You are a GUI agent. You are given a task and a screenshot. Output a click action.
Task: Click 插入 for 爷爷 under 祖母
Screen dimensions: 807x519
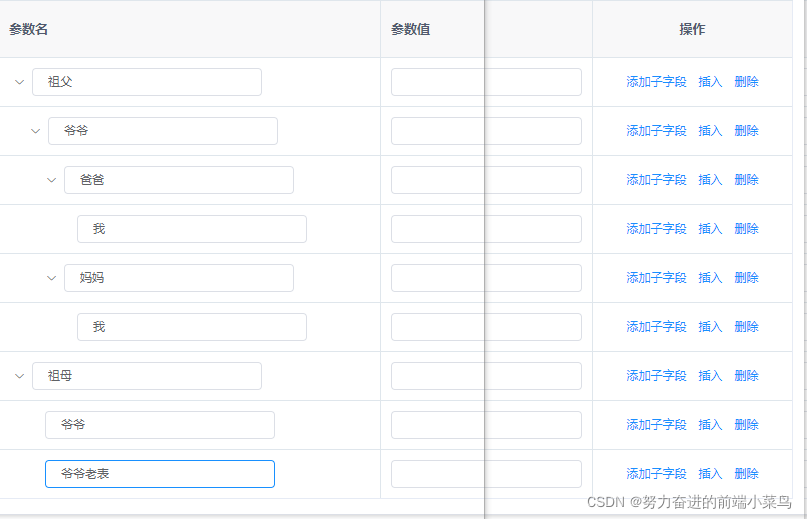click(x=710, y=425)
